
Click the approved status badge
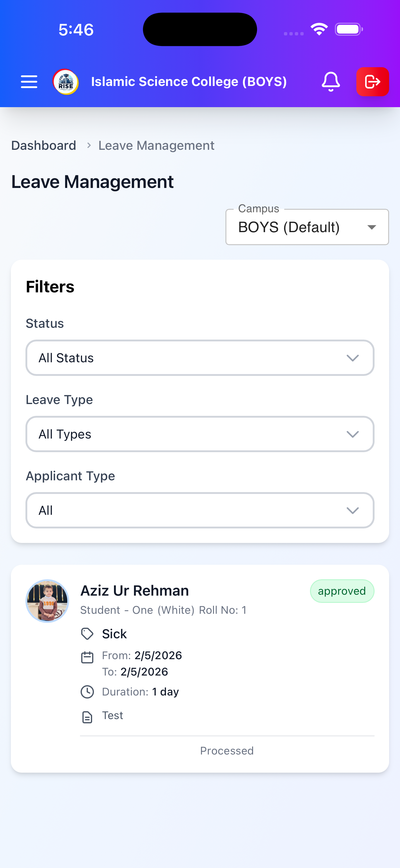click(342, 591)
